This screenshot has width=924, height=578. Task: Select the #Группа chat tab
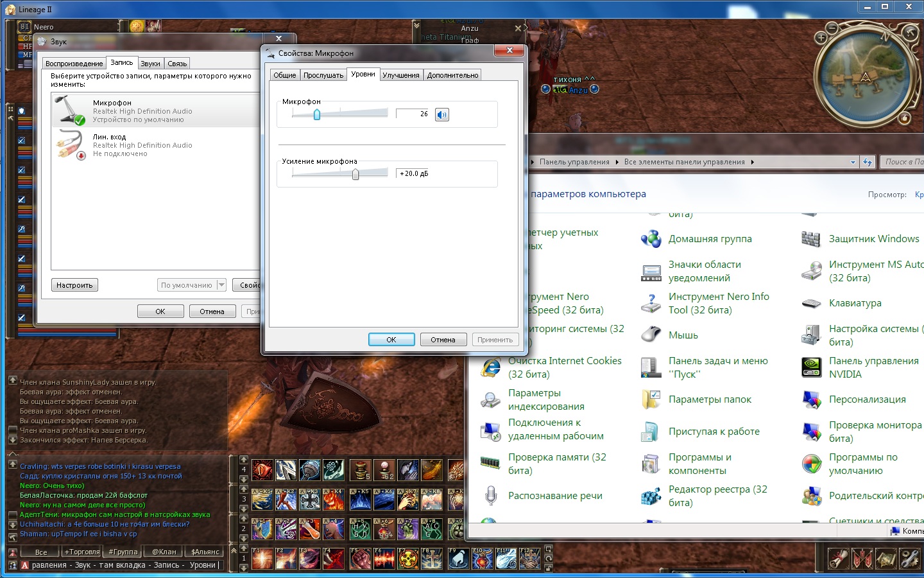(123, 552)
